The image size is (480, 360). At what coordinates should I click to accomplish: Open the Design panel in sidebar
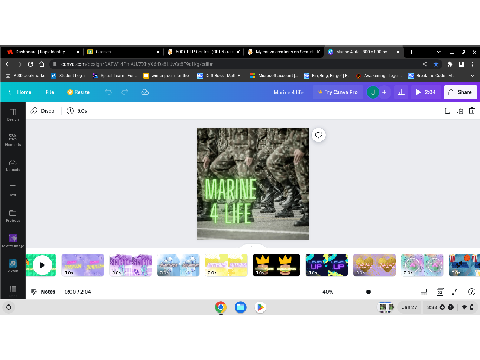13,115
